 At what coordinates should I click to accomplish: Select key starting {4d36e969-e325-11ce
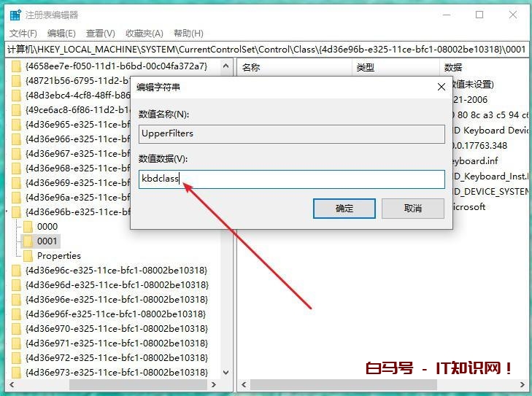click(x=77, y=183)
